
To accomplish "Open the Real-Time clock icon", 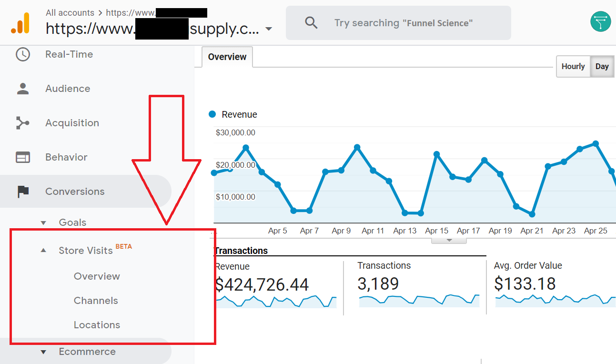I will (22, 54).
